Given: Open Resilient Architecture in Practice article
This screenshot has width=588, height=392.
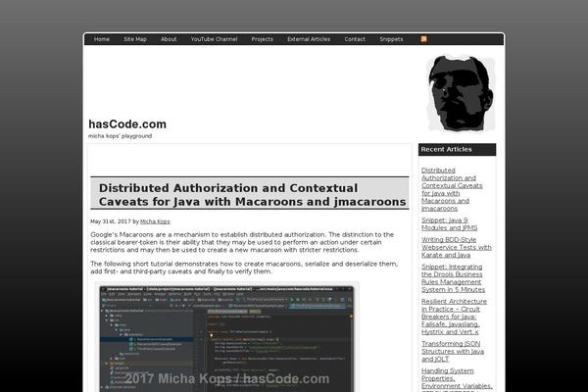Looking at the screenshot, I should (454, 317).
